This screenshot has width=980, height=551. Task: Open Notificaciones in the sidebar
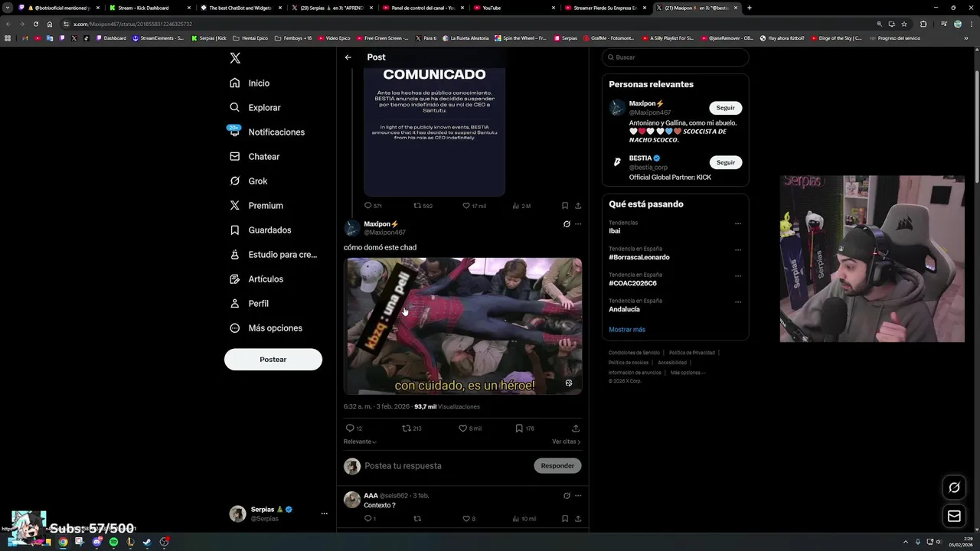[x=267, y=132]
